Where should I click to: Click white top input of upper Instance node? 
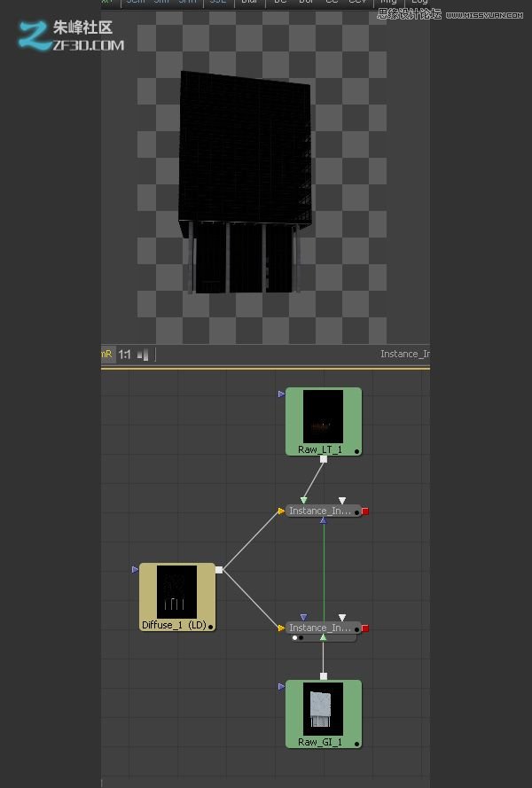click(x=342, y=501)
